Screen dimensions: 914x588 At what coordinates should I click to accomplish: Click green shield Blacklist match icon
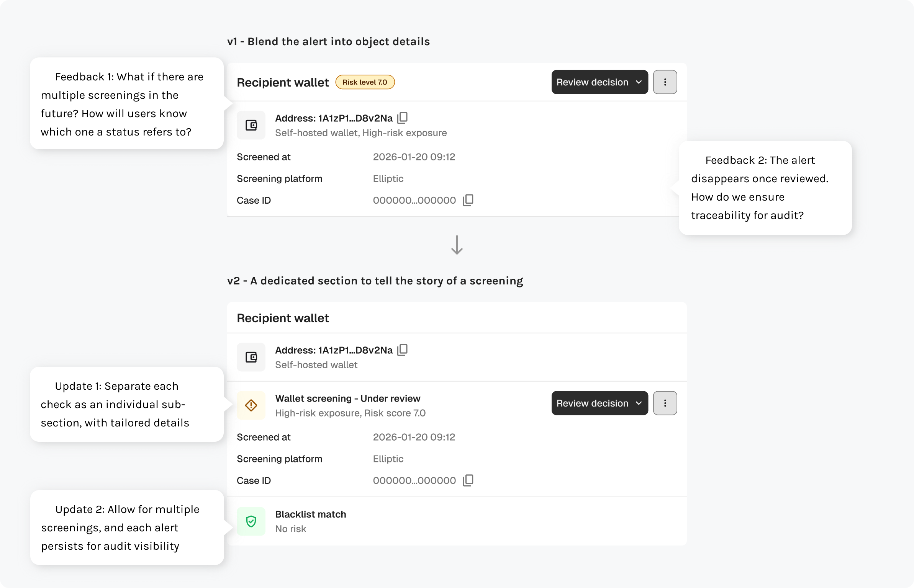click(251, 521)
